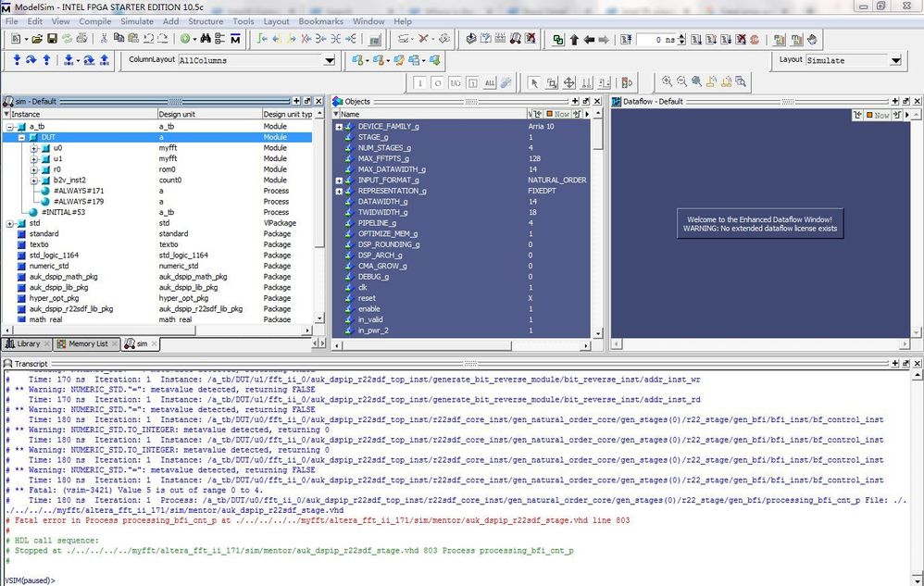Click the Save icon in the toolbar
Screen dimensions: 924x586
click(53, 39)
